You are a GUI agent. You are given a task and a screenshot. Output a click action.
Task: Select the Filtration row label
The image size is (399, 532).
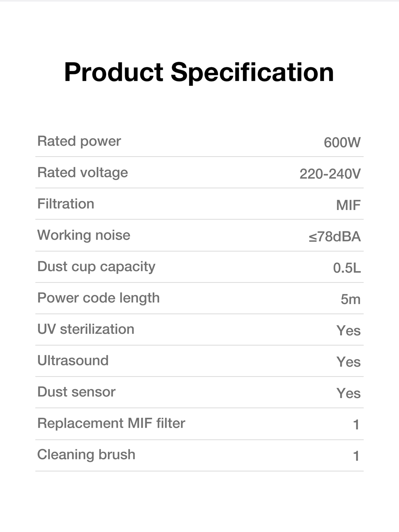(66, 204)
